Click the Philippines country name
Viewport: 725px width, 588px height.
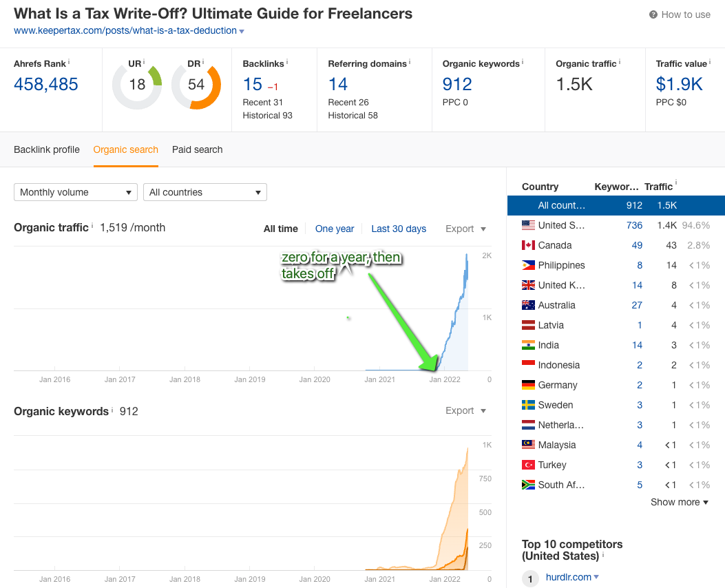pyautogui.click(x=561, y=265)
